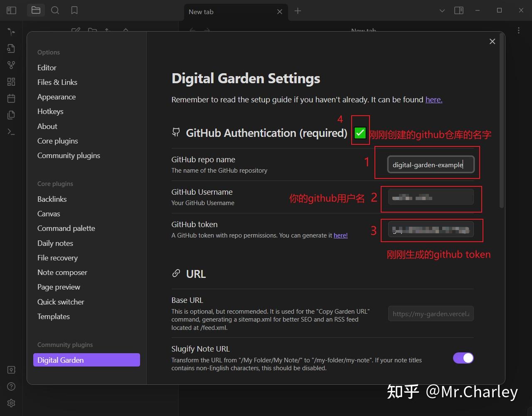Open the setup guide 'here.' link
Screen dimensions: 532x416
click(433, 99)
